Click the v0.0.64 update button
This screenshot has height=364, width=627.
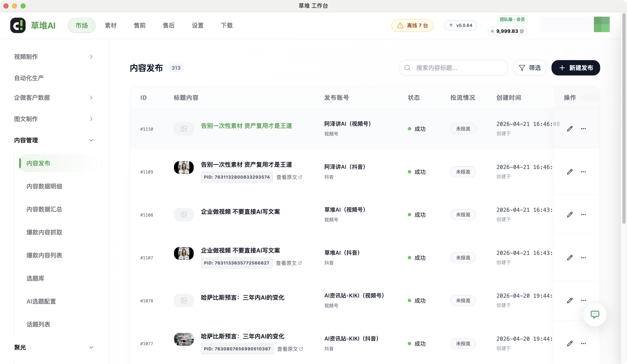point(460,25)
